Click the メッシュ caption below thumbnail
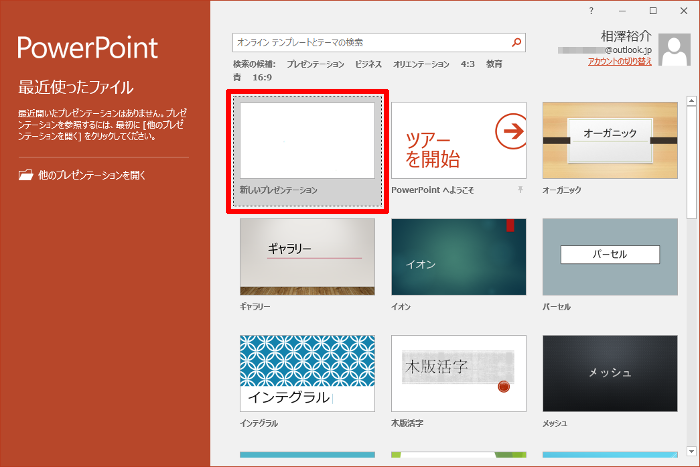The image size is (700, 467). click(x=554, y=423)
